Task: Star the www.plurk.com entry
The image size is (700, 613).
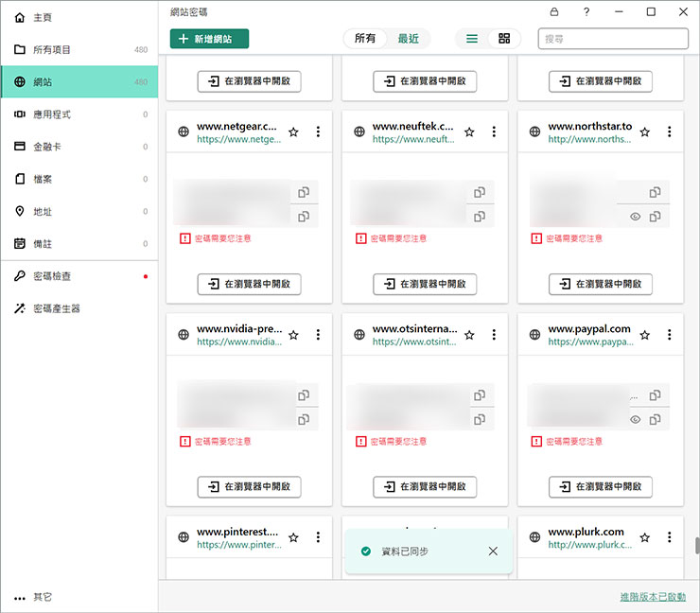Action: (644, 537)
